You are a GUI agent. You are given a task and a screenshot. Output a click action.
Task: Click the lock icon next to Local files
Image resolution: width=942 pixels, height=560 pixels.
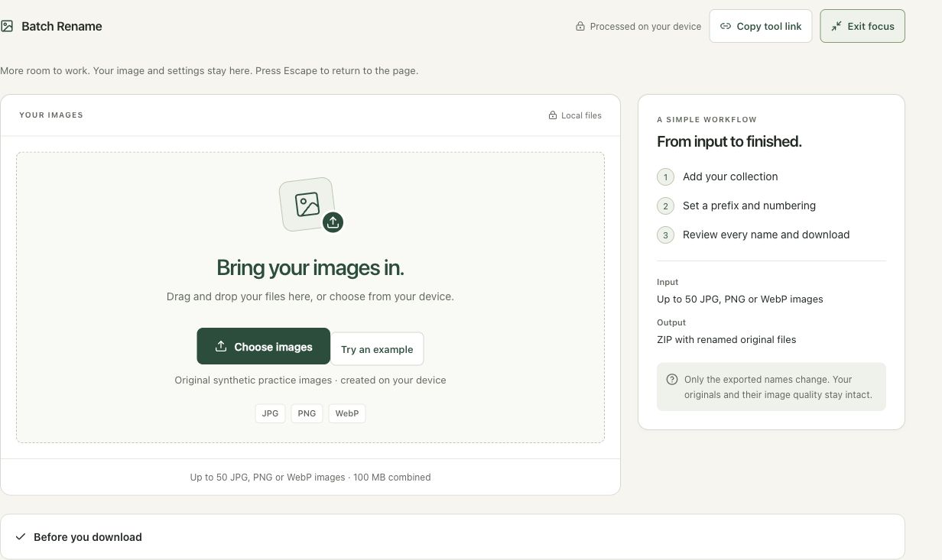coord(553,115)
